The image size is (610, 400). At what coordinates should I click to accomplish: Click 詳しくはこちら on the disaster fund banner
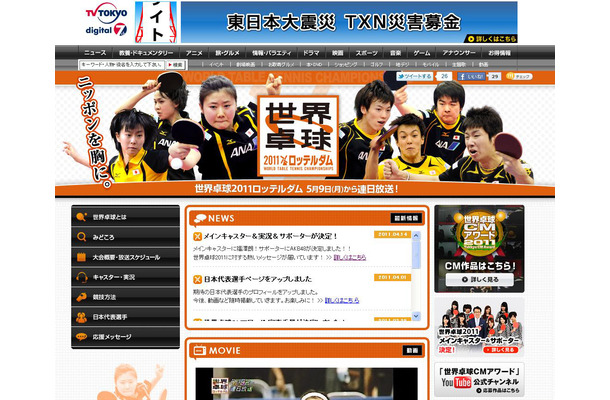coord(492,39)
